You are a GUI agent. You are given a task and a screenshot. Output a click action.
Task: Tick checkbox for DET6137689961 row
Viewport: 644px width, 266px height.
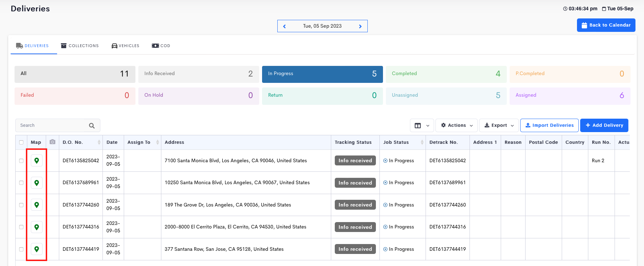click(21, 183)
